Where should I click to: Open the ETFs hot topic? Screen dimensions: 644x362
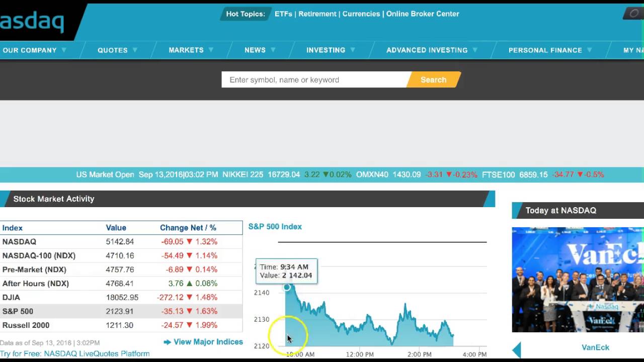pyautogui.click(x=283, y=14)
